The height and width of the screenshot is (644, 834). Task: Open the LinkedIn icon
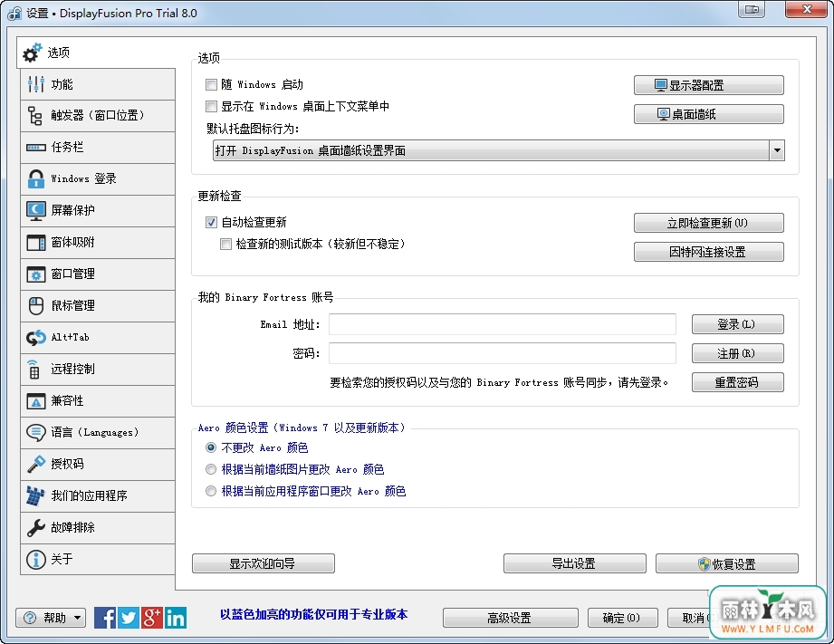(x=176, y=618)
